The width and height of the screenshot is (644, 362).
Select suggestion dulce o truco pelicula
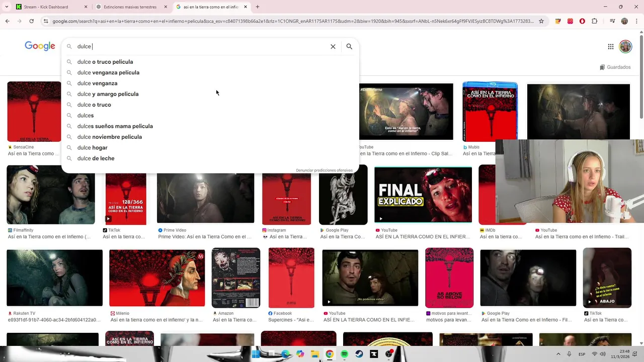coord(210,62)
